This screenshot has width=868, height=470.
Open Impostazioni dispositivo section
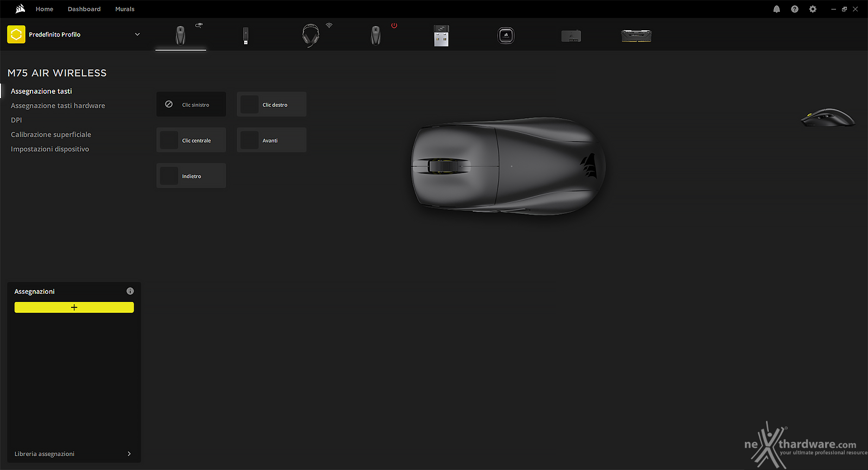50,149
